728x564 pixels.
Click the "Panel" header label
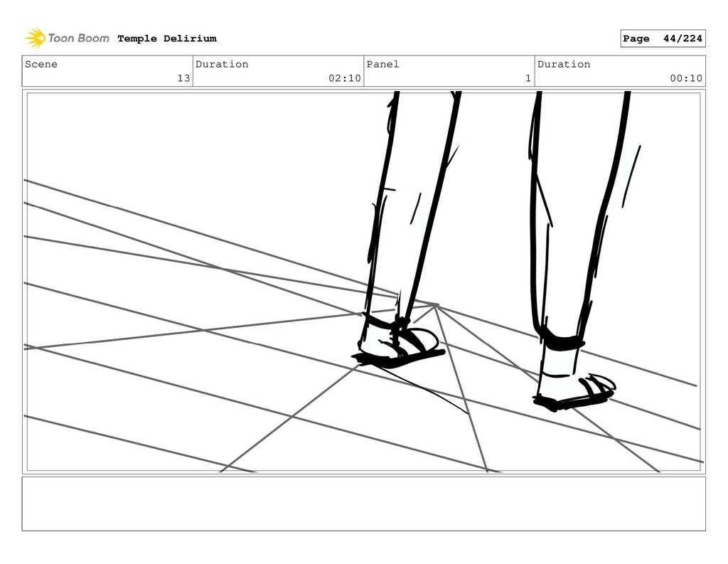pyautogui.click(x=382, y=64)
